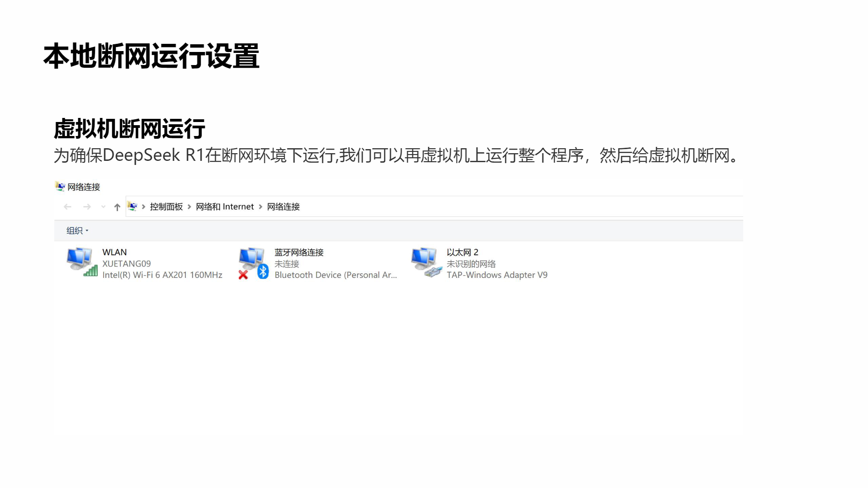Screen dimensions: 868x488
Task: Click the XUETANG09 WLAN network name
Action: (127, 263)
